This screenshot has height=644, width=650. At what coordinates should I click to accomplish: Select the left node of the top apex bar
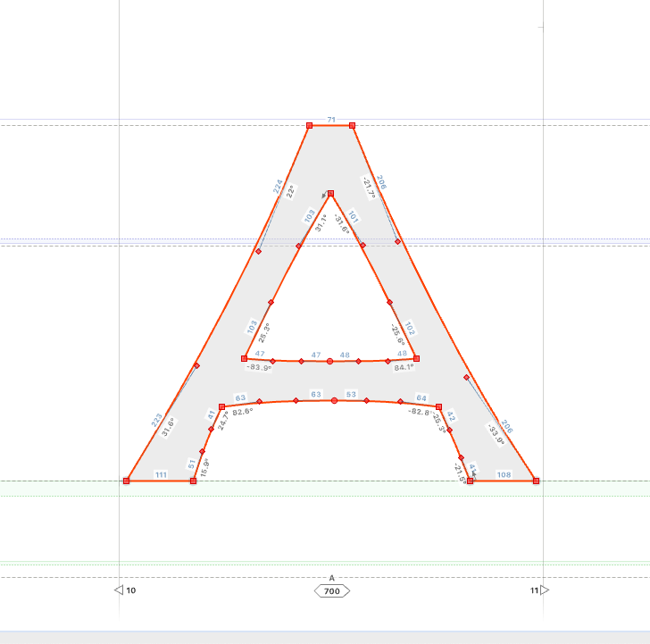(309, 125)
